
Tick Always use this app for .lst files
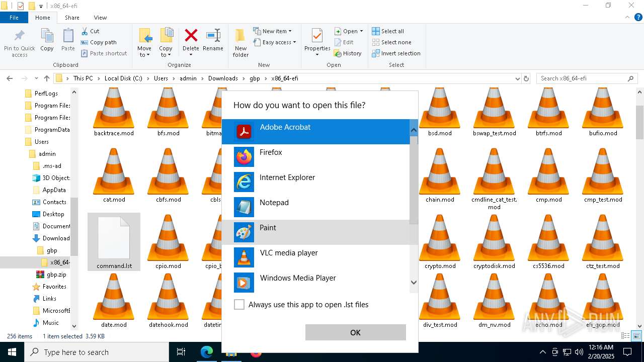coord(239,305)
